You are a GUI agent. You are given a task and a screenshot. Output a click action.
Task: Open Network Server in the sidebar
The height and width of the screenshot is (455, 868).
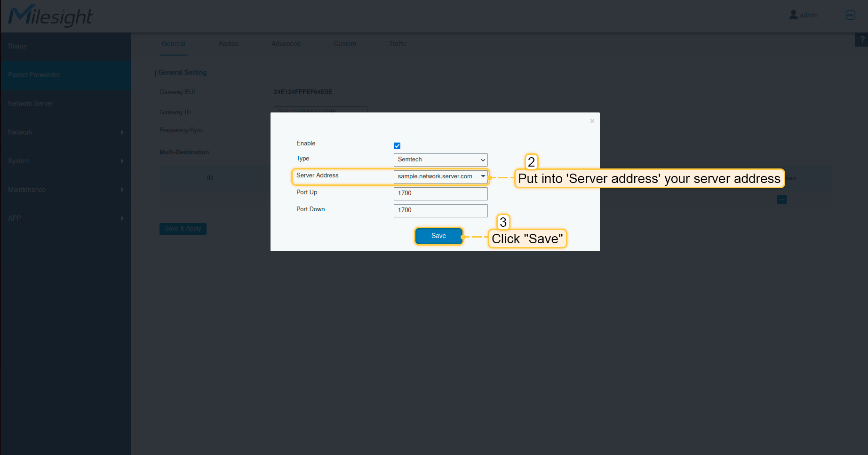(x=31, y=104)
